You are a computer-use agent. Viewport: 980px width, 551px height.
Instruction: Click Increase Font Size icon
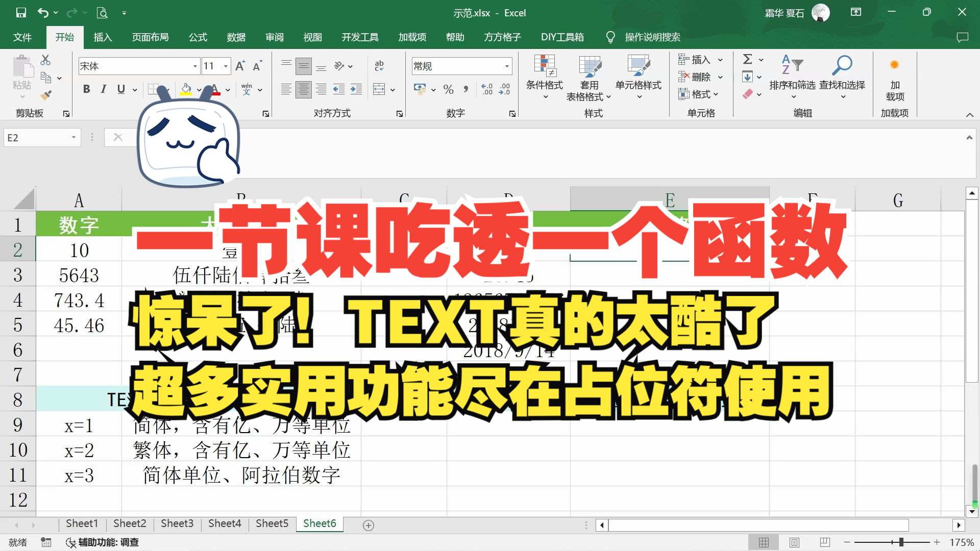pos(240,66)
